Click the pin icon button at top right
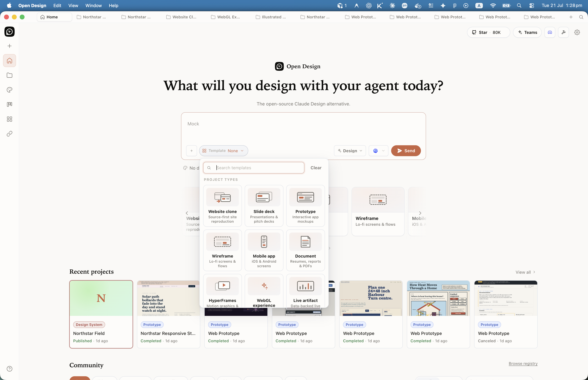 coord(563,32)
